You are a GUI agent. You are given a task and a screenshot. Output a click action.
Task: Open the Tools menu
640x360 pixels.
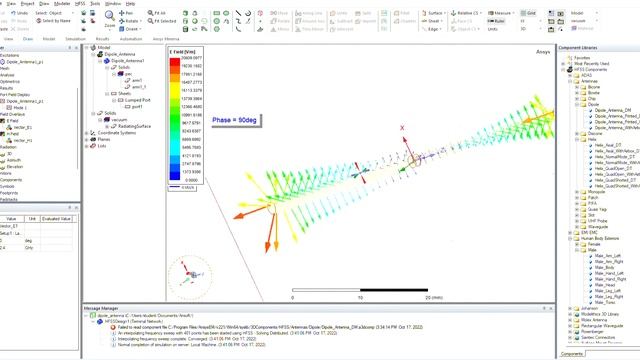pos(95,4)
